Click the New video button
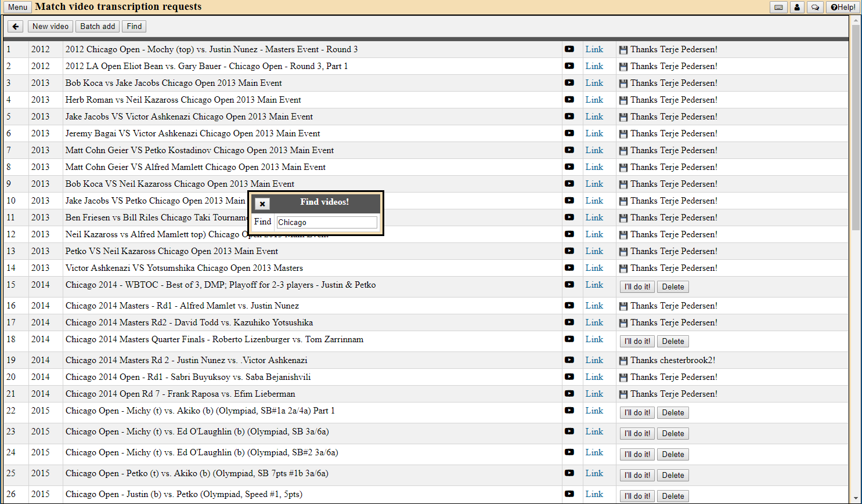The width and height of the screenshot is (862, 504). 51,27
